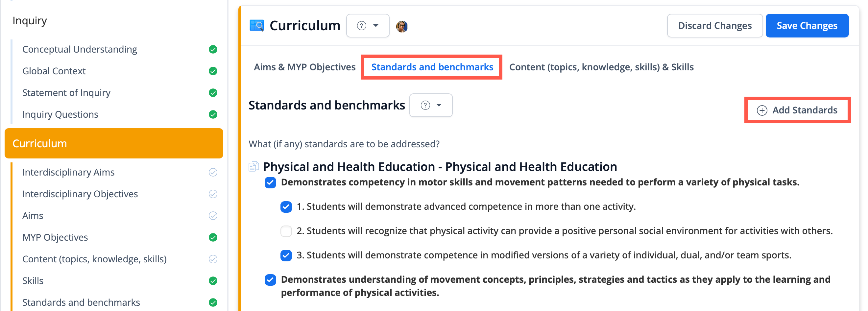Switch to Aims & MYP Objectives tab
868x311 pixels.
point(304,67)
